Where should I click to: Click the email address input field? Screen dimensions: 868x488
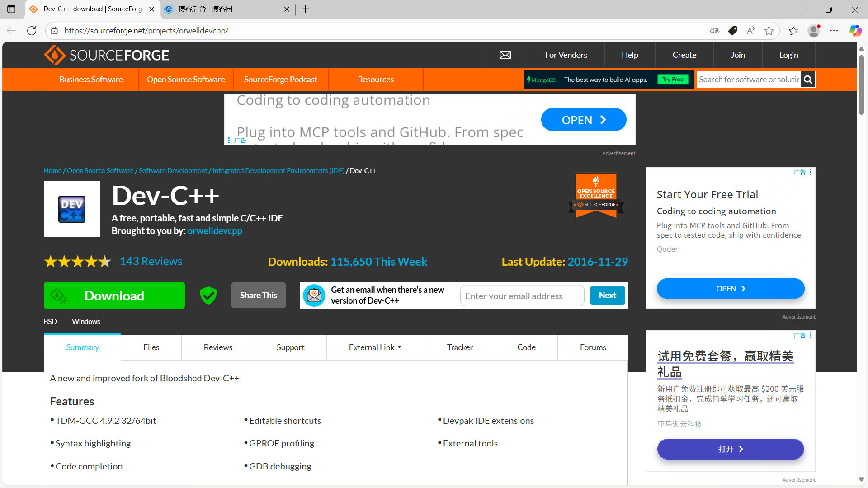pos(522,296)
